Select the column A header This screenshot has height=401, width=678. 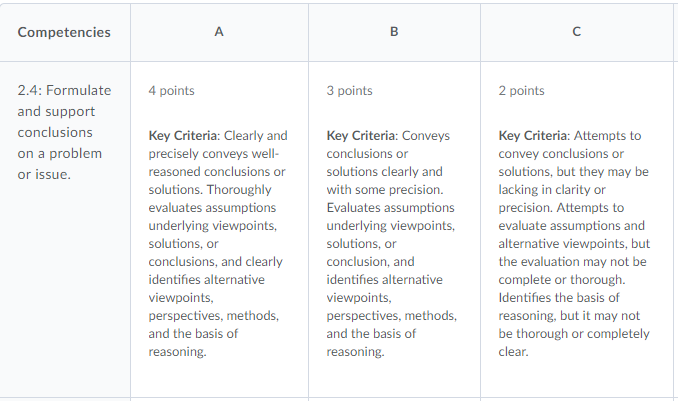point(219,32)
